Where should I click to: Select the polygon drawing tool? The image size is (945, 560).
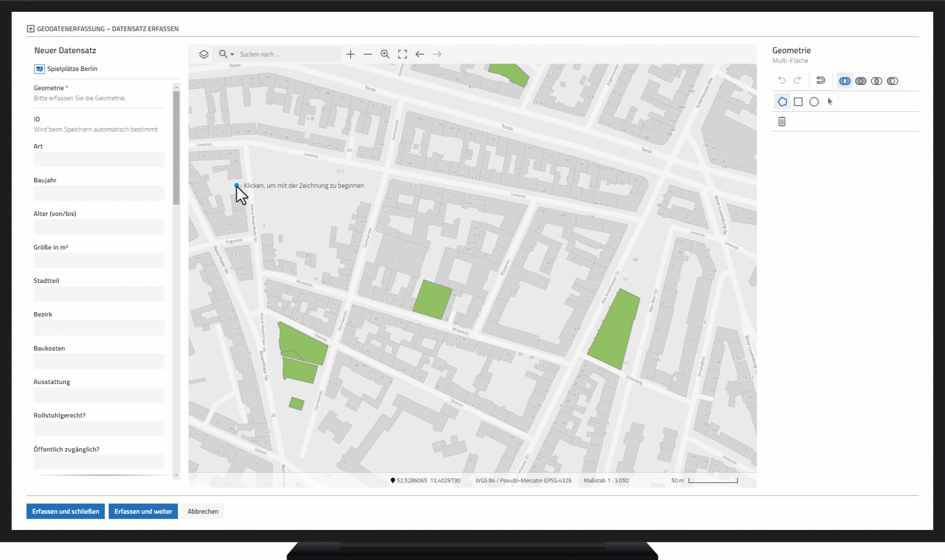click(782, 102)
